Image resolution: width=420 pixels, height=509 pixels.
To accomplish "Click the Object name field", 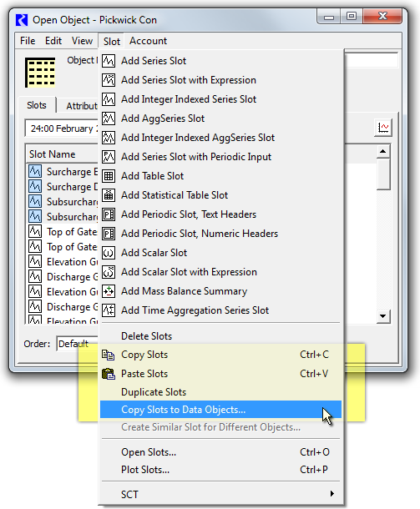I will point(371,60).
